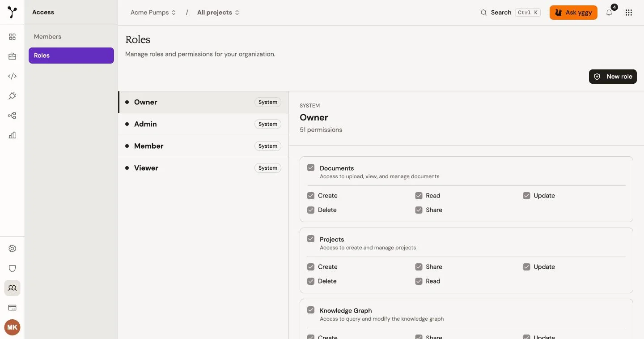Open the notifications bell
644x339 pixels.
tap(609, 13)
